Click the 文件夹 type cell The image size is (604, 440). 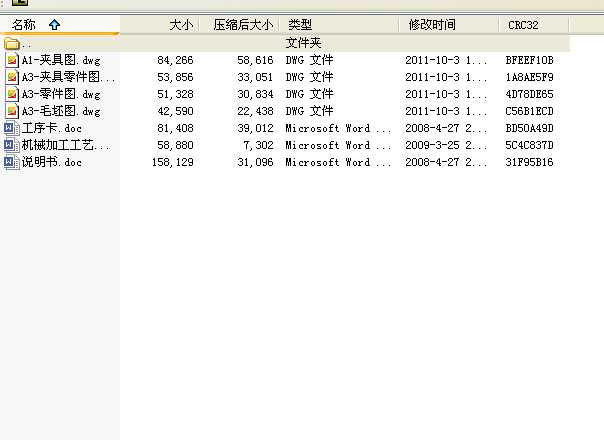coord(304,43)
